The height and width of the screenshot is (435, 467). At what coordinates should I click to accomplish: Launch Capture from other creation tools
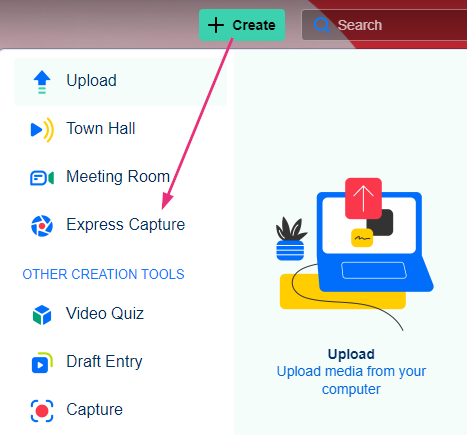pos(120,410)
